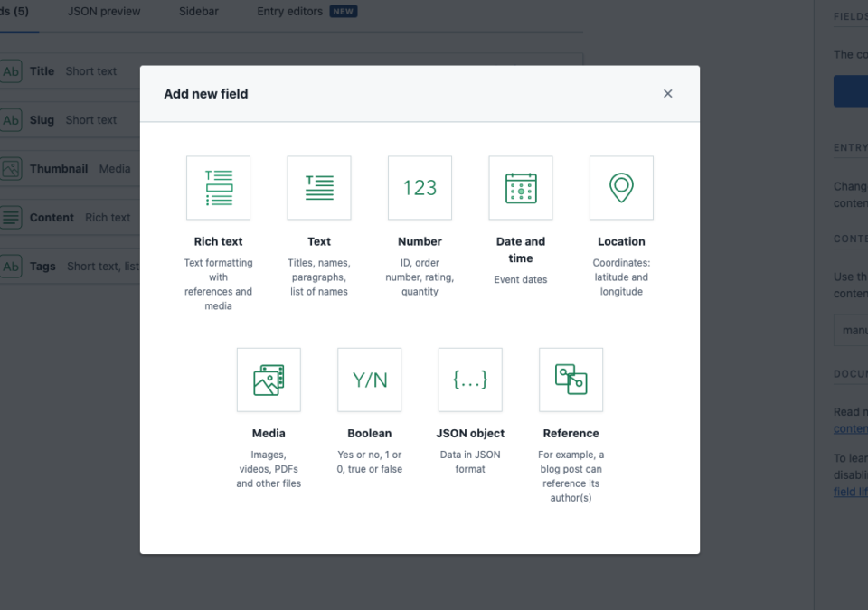Click the Title field's Ab icon
Viewport: 868px width, 610px height.
pos(11,71)
